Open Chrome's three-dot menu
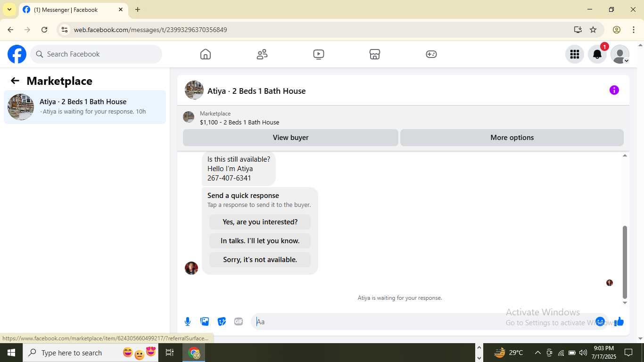The width and height of the screenshot is (644, 362). pos(634,30)
